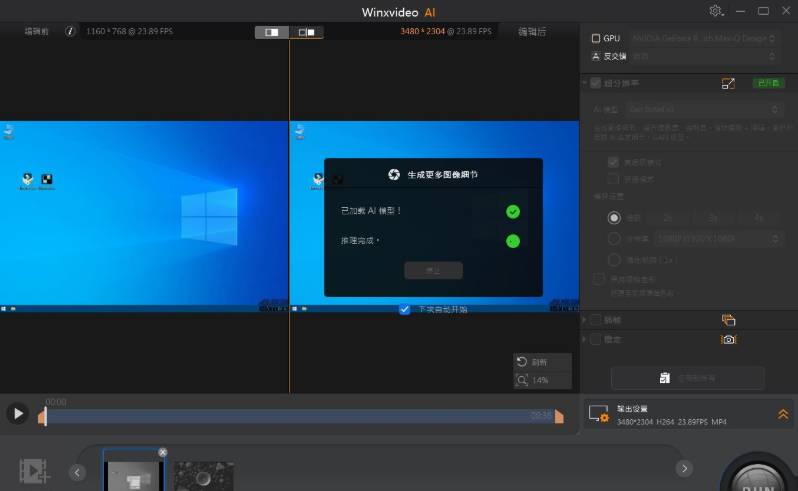Open the AI model Gen Detail v3 dropdown
Viewport: 798px width, 491px height.
tap(704, 109)
